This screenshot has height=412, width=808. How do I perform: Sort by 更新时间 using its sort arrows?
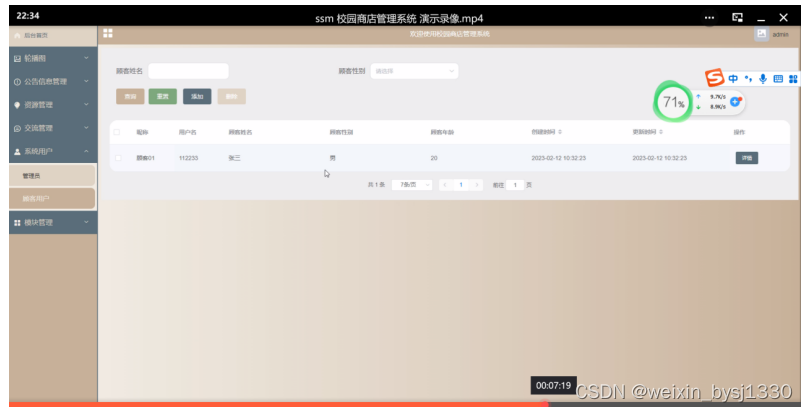tap(661, 132)
